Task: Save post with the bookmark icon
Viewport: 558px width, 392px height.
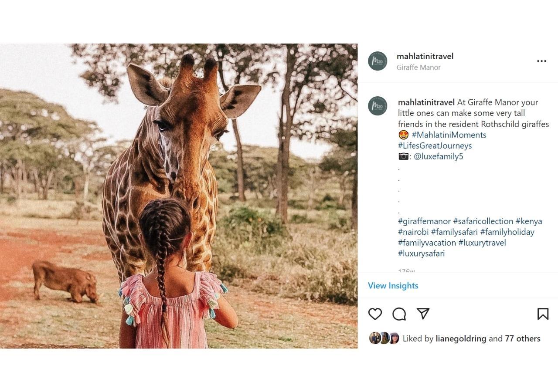Action: (x=543, y=314)
